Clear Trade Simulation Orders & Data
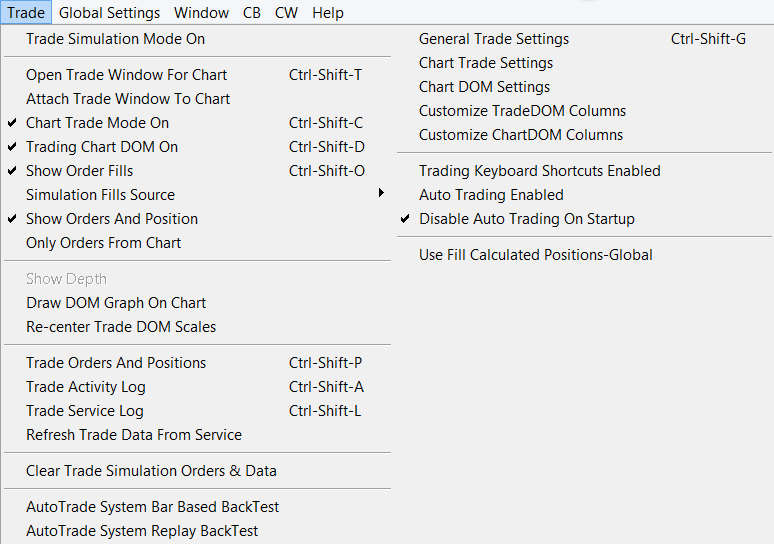774x544 pixels. 151,471
